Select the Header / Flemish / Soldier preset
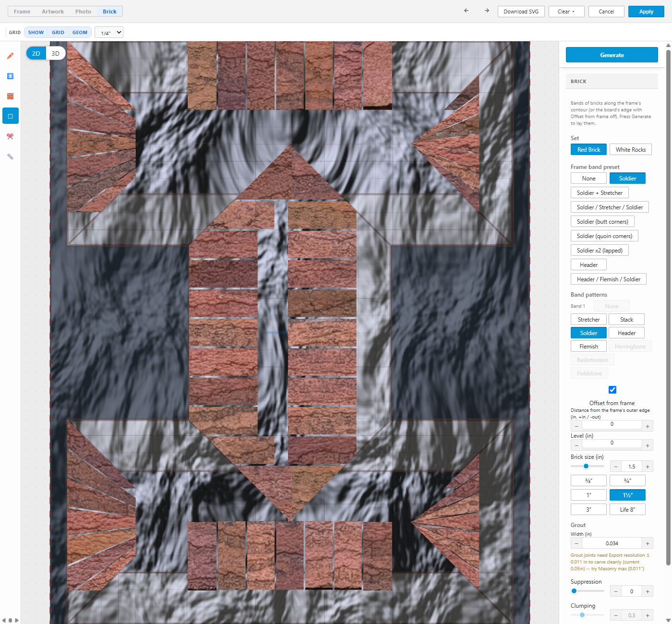This screenshot has height=624, width=672. click(609, 279)
